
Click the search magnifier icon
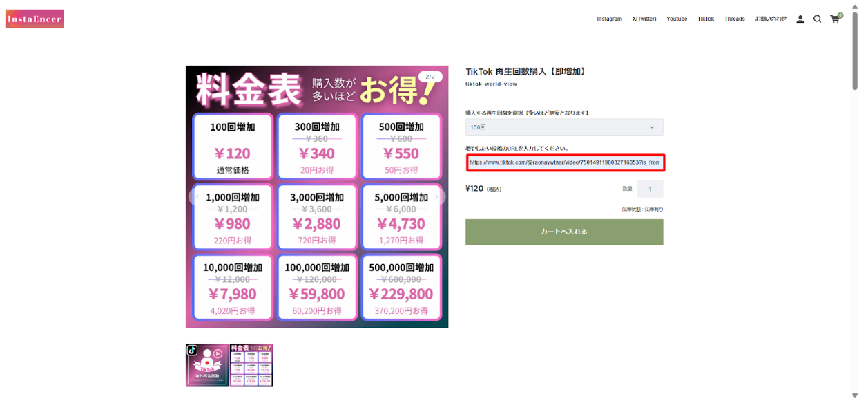tap(817, 19)
